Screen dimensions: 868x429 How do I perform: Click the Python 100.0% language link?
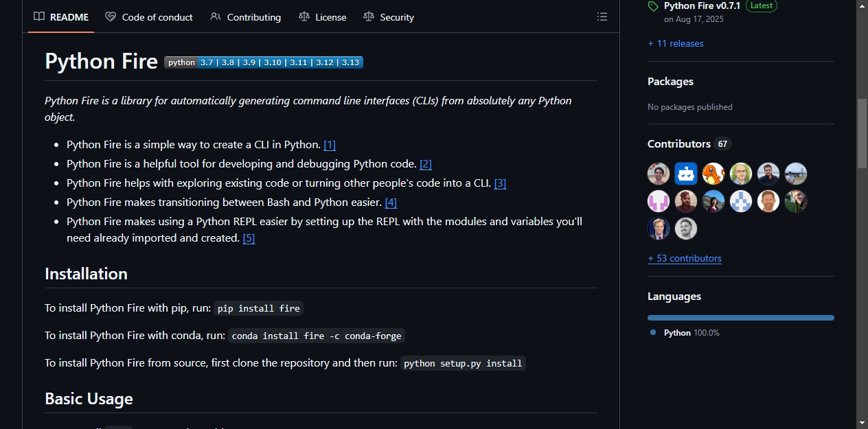(692, 332)
